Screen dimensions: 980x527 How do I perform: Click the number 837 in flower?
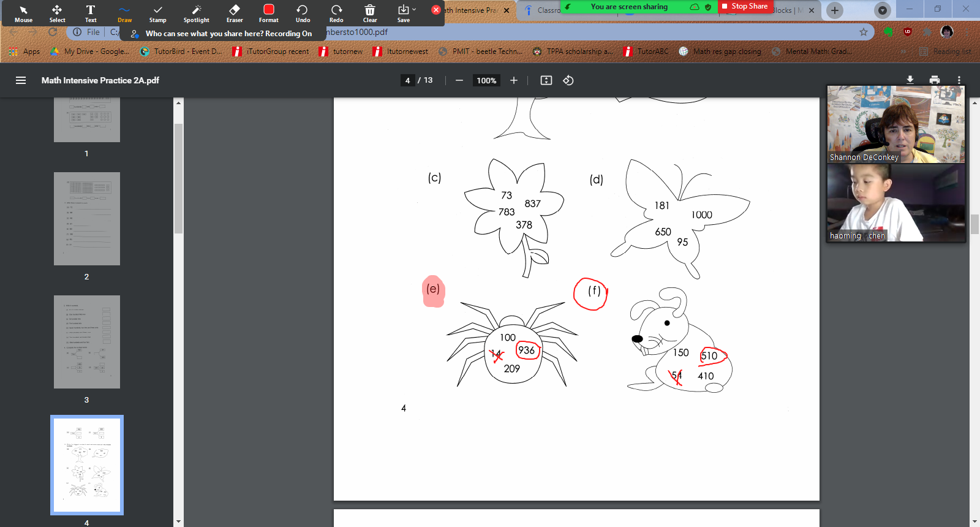(533, 203)
